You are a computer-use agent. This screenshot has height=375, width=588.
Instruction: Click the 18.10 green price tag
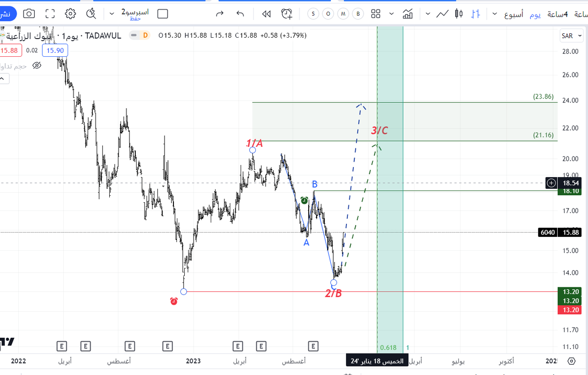570,190
